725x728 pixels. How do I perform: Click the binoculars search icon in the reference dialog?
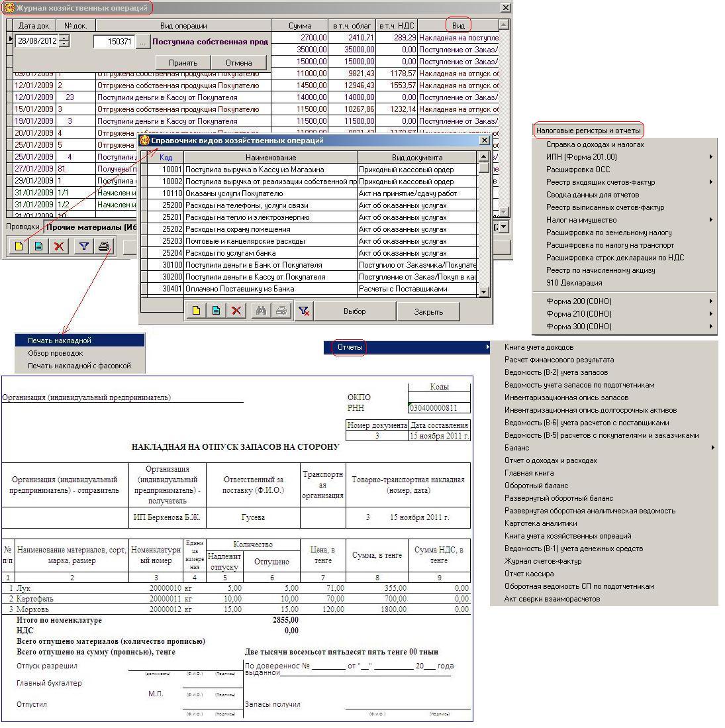tap(262, 311)
